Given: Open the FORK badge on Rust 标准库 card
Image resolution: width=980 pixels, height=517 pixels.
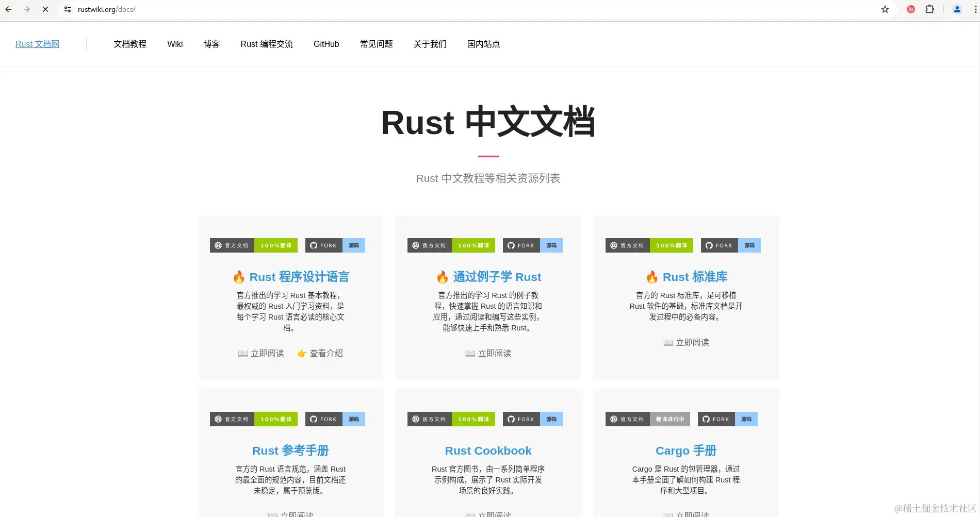Looking at the screenshot, I should 719,245.
